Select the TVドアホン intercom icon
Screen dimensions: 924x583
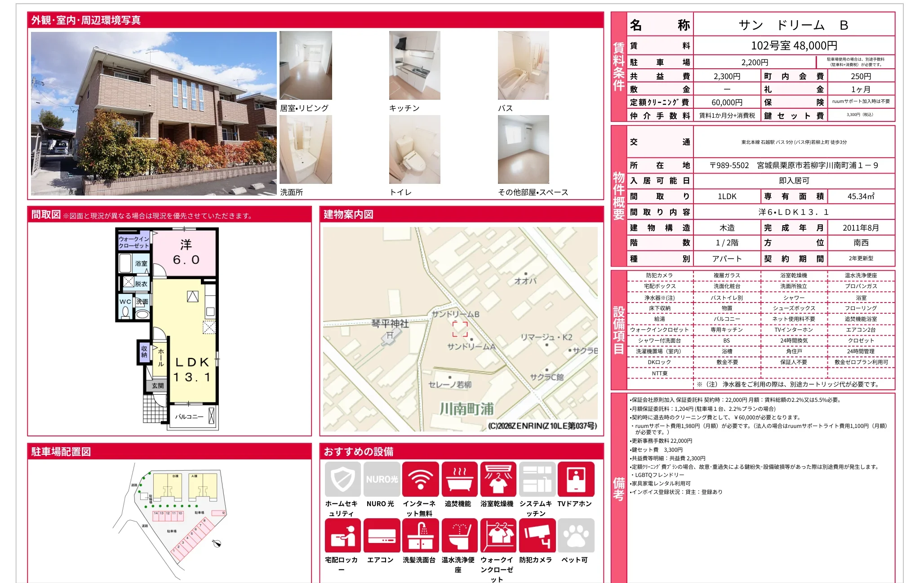click(576, 479)
